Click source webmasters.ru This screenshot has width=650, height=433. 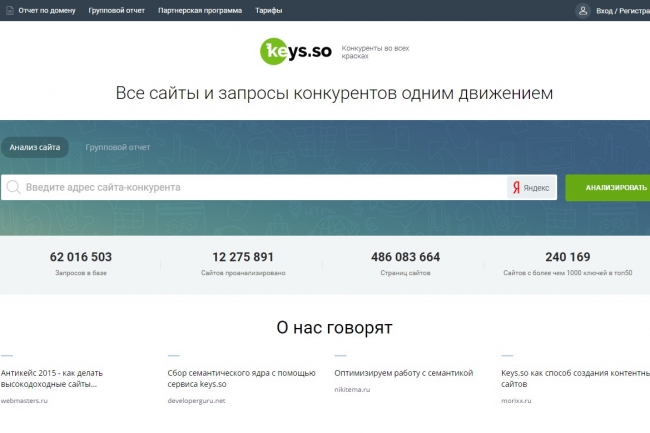pos(24,401)
